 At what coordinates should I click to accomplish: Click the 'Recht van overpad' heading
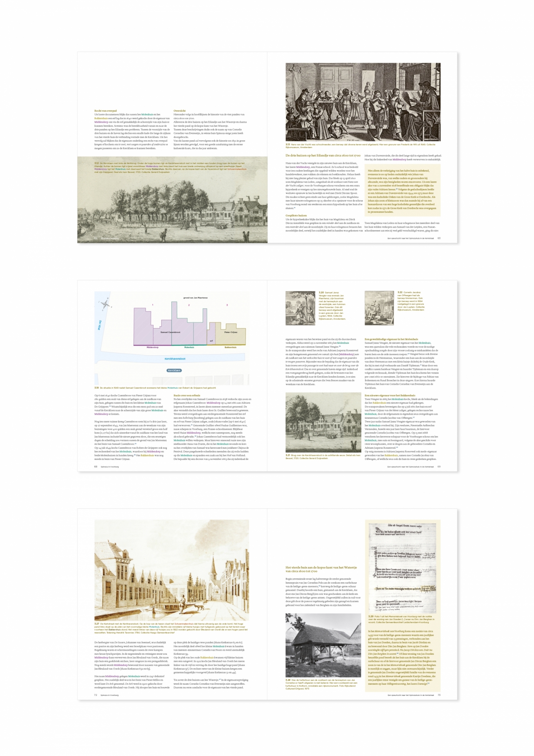point(106,111)
